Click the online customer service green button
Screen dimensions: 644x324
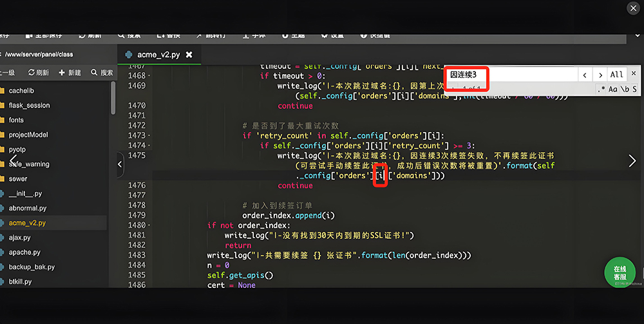(x=620, y=272)
